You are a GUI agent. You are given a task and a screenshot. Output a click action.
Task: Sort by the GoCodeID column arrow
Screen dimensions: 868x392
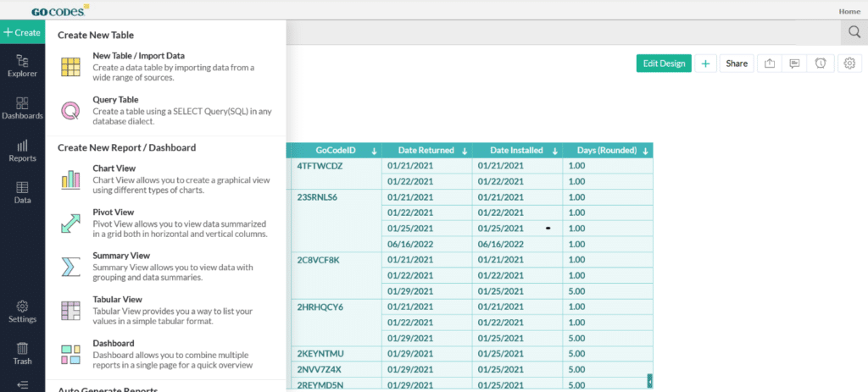375,151
